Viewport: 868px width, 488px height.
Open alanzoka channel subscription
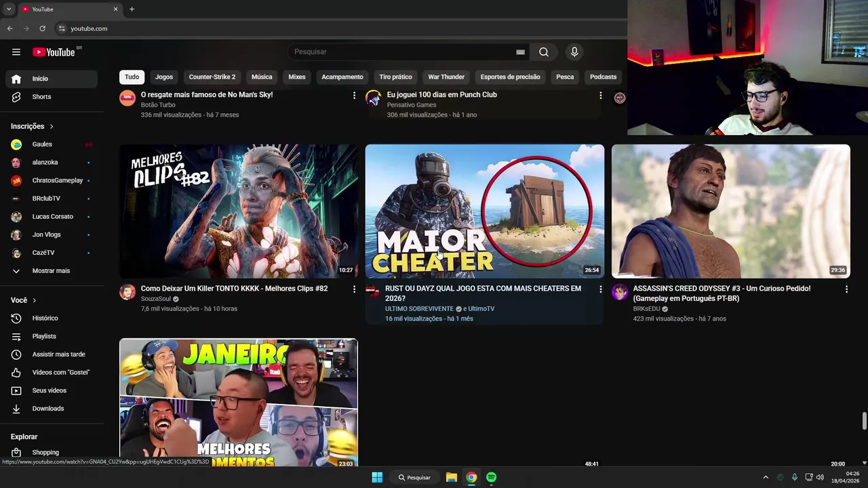[52, 163]
